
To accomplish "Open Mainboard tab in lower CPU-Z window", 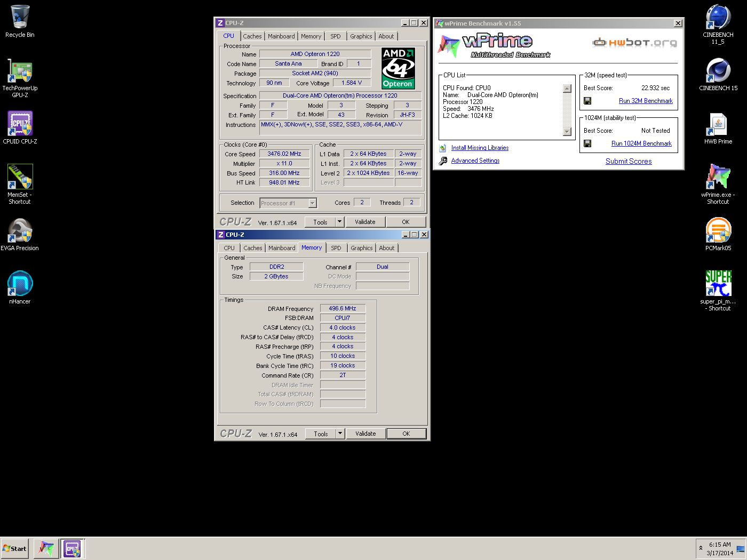I will point(282,248).
